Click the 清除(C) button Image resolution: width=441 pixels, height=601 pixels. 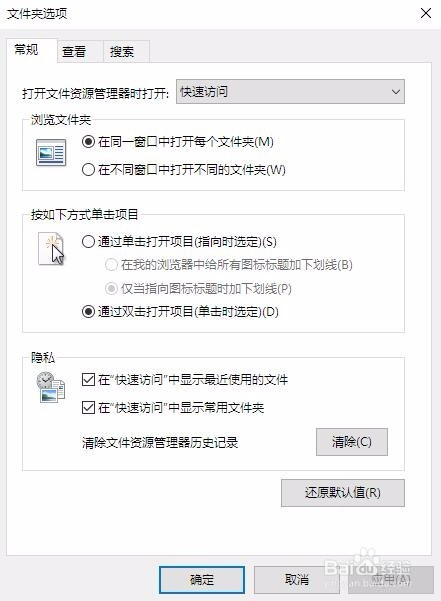point(352,442)
